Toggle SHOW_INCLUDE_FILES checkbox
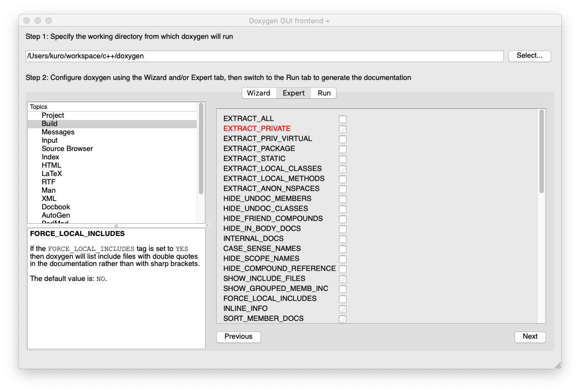 point(343,279)
